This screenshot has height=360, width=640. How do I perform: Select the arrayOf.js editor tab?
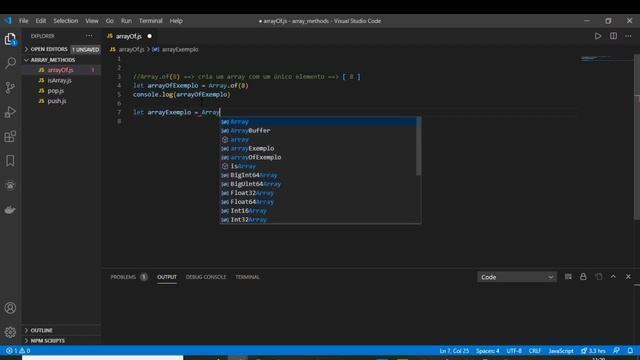(x=129, y=36)
